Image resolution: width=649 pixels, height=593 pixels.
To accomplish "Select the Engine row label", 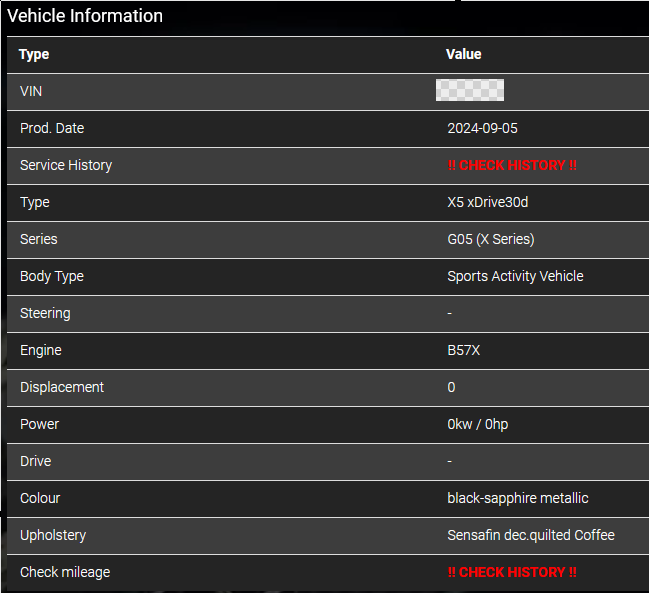I will (41, 350).
